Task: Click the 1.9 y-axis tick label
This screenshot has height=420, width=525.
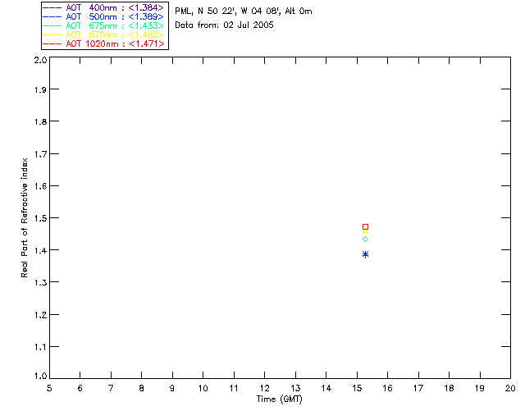Action: (x=40, y=89)
